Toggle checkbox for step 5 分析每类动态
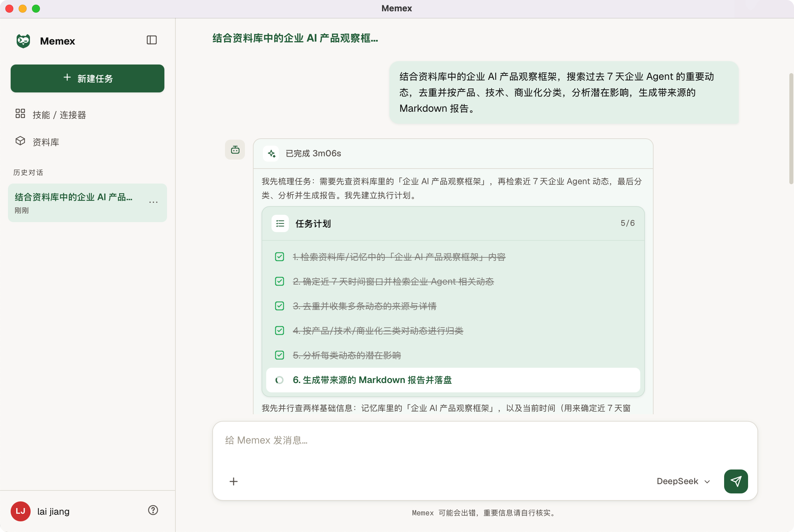 click(x=280, y=355)
